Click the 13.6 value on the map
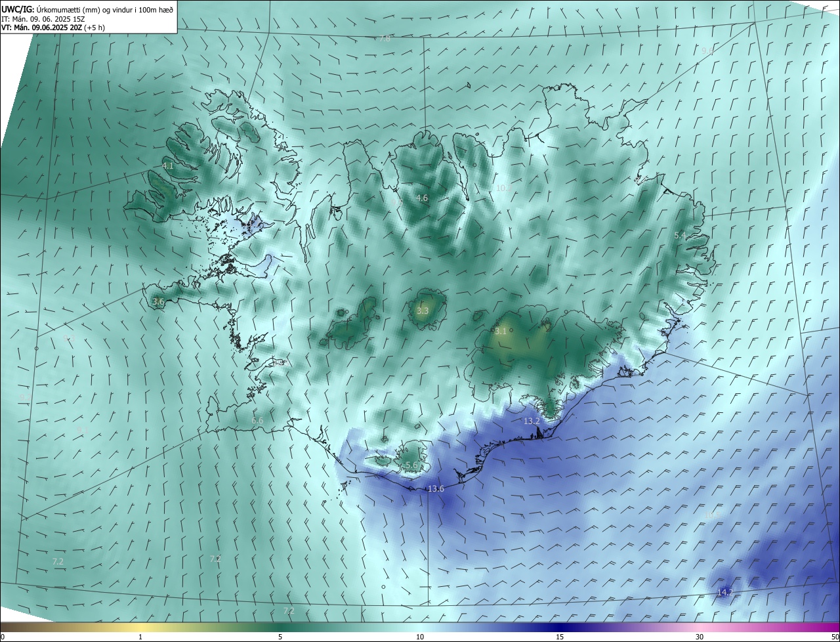The height and width of the screenshot is (642, 840). point(436,488)
